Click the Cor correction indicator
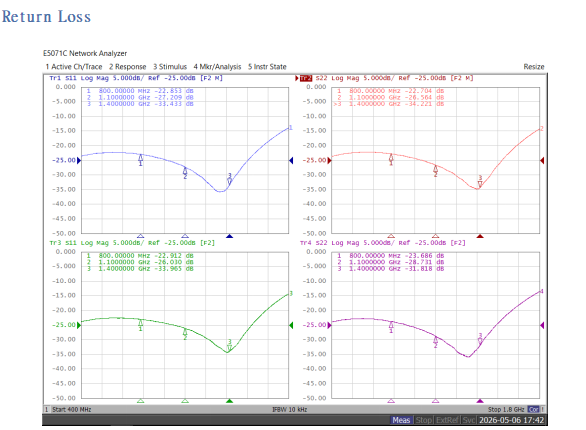The image size is (586, 430). click(x=533, y=409)
